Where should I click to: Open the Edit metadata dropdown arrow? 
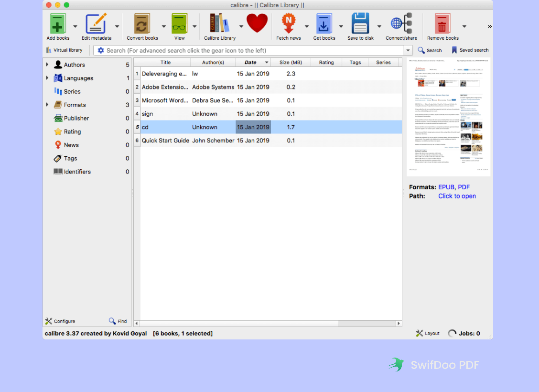click(117, 26)
